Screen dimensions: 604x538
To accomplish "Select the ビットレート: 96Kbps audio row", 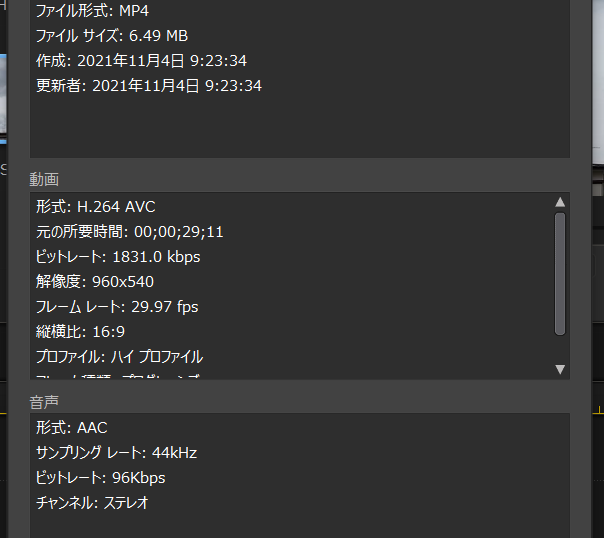I will click(100, 478).
